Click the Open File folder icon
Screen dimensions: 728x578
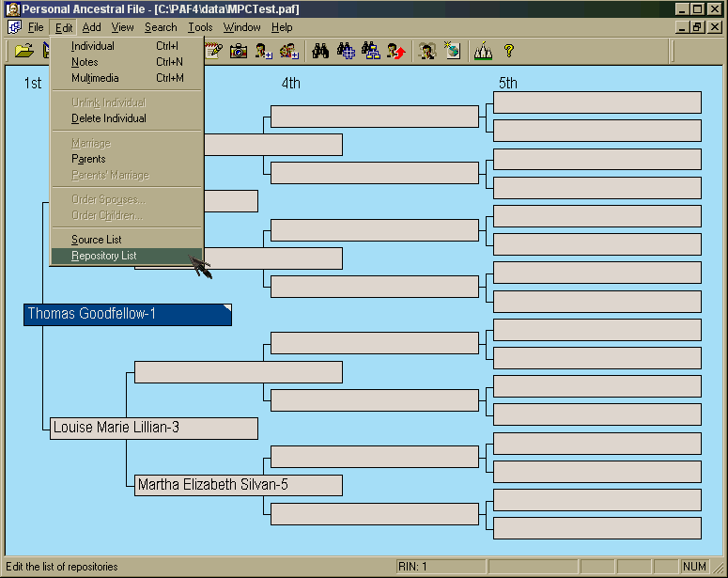(24, 51)
